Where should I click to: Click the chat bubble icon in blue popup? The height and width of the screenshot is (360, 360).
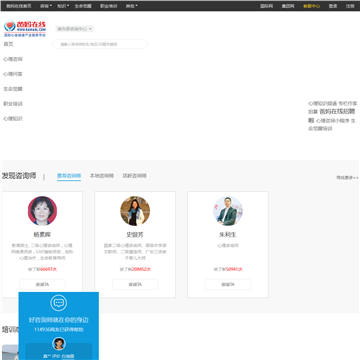pyautogui.click(x=59, y=303)
